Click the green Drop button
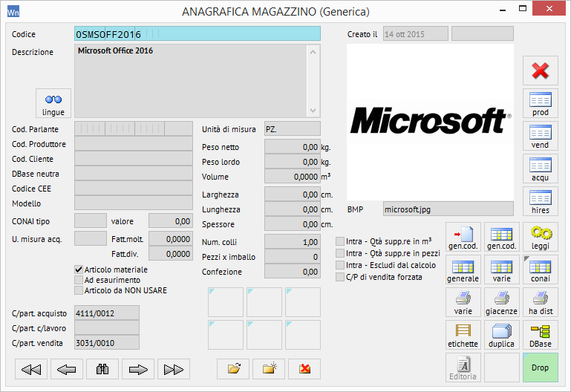Viewport: 571px width, 392px height. coord(540,367)
